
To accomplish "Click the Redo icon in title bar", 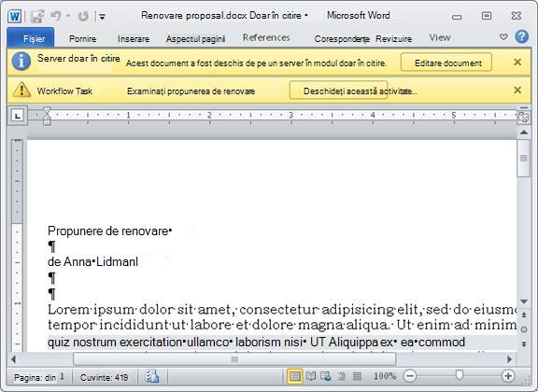I will point(83,16).
